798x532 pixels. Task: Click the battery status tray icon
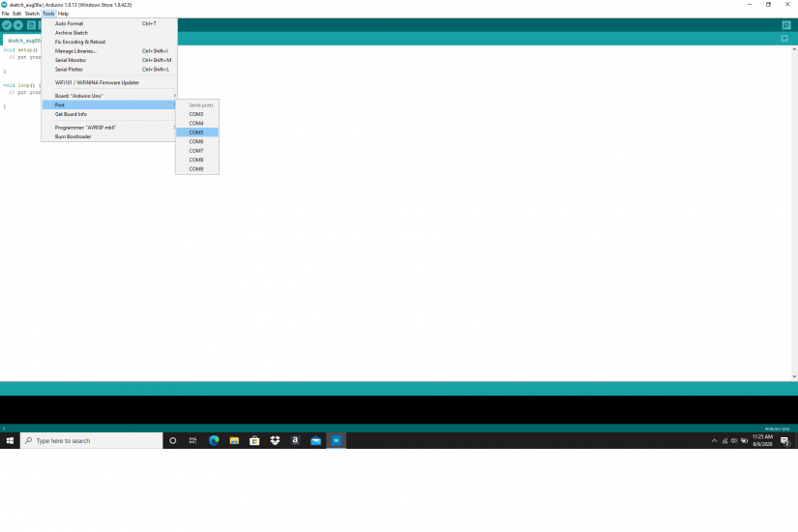pos(744,441)
